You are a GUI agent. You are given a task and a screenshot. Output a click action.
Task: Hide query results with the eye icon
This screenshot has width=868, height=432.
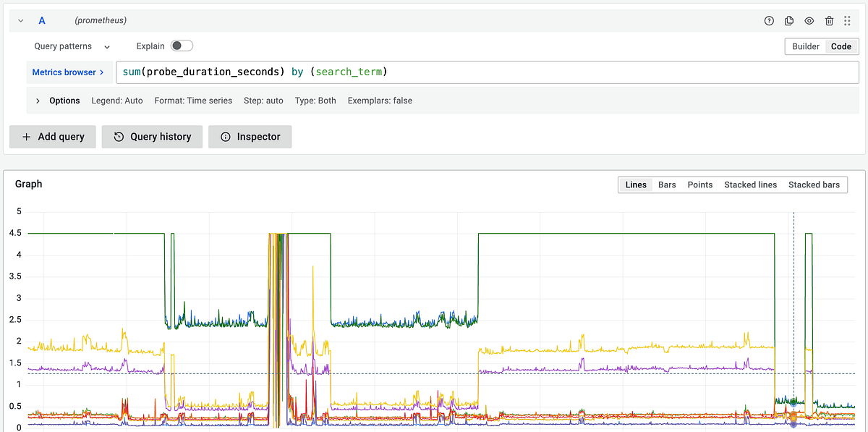(809, 20)
